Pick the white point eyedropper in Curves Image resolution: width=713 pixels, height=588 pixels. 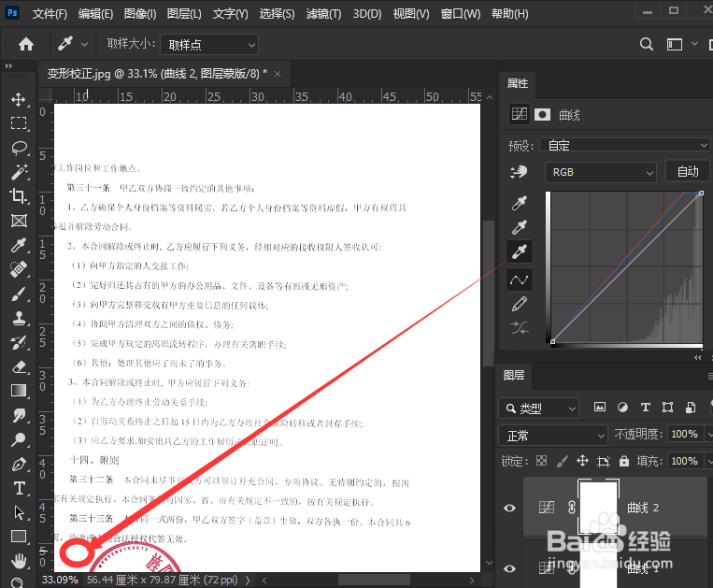520,251
